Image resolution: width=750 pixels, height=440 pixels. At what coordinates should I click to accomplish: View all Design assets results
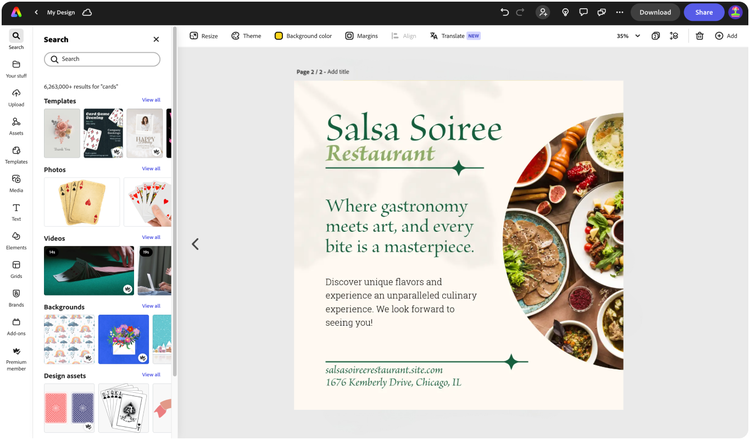click(x=151, y=374)
